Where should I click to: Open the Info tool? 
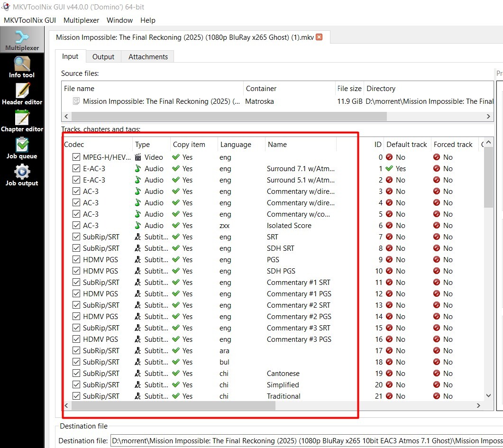point(22,67)
